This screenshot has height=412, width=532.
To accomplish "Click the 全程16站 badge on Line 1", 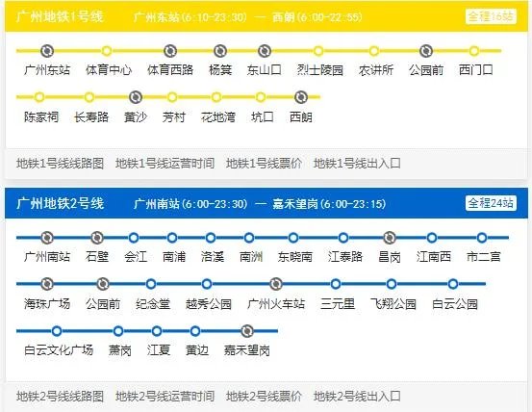I will coord(491,16).
